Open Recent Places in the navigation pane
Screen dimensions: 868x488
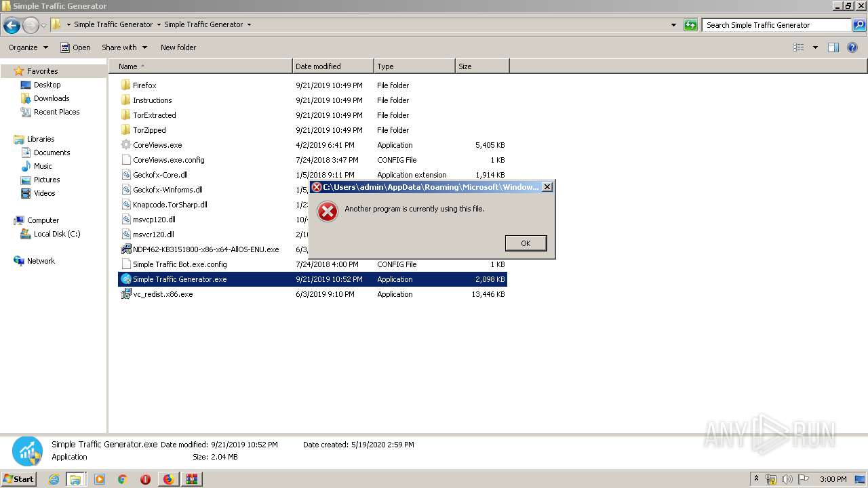click(56, 112)
